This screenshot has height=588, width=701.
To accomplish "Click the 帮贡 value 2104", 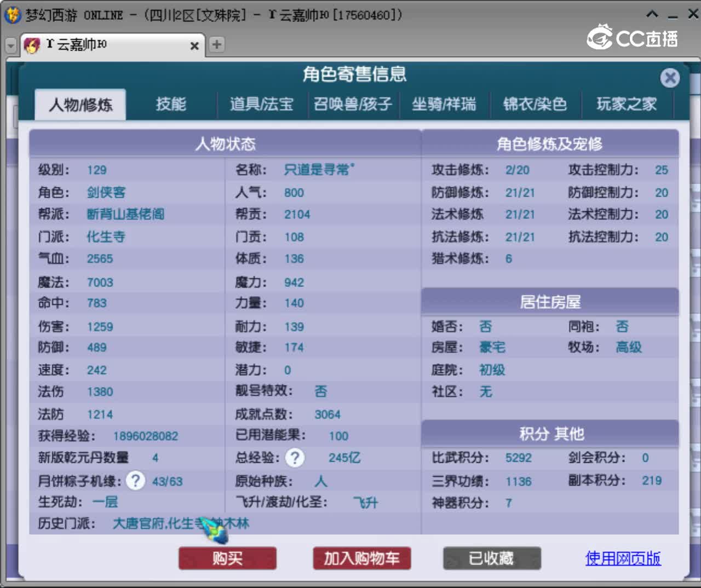I will point(297,215).
